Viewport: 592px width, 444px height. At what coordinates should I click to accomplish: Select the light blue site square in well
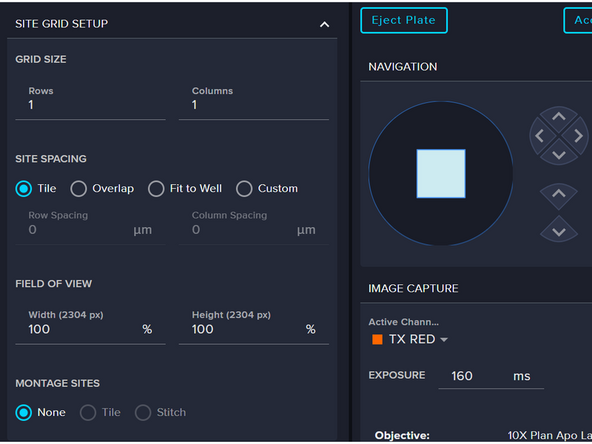click(x=441, y=174)
